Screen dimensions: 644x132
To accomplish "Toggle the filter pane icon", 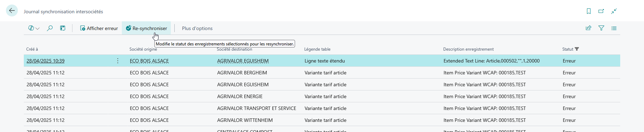I will click(x=601, y=28).
